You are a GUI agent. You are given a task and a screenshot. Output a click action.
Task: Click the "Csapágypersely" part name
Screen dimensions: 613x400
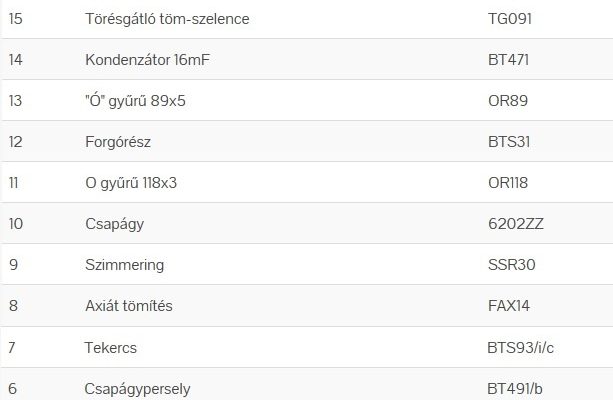point(138,388)
